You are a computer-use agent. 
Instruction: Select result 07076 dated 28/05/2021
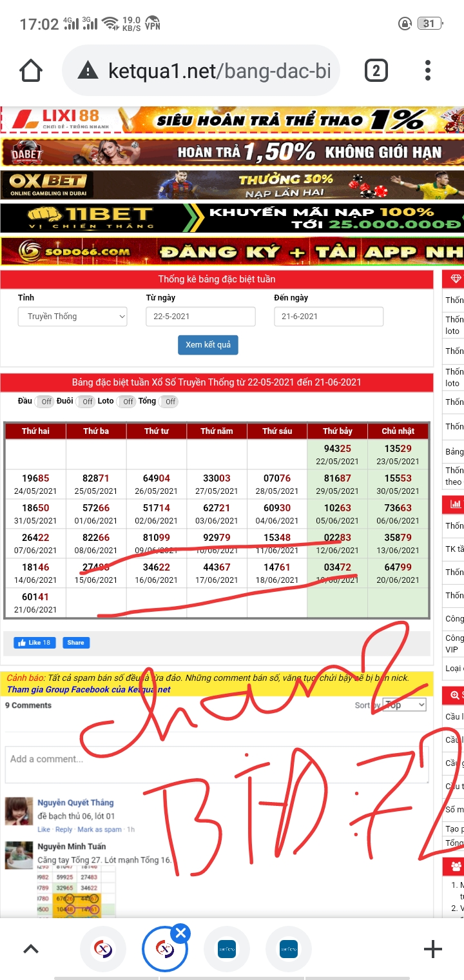(277, 484)
